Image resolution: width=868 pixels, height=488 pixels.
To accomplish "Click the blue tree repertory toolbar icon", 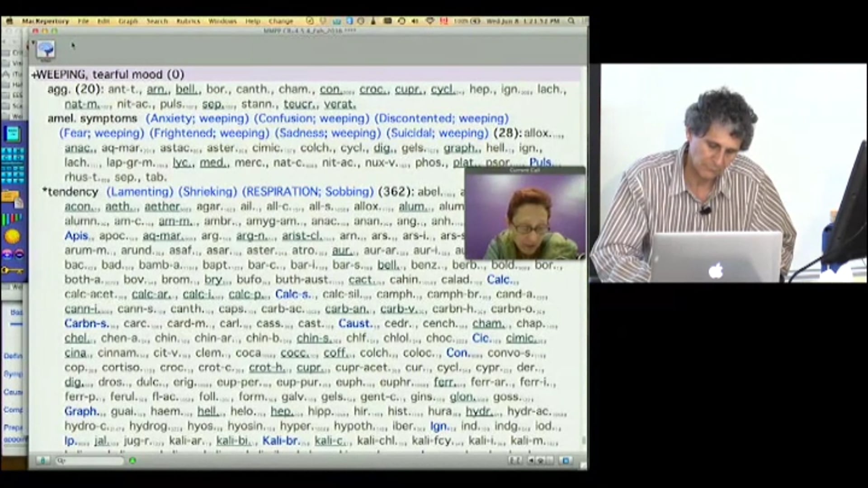I will (x=46, y=50).
